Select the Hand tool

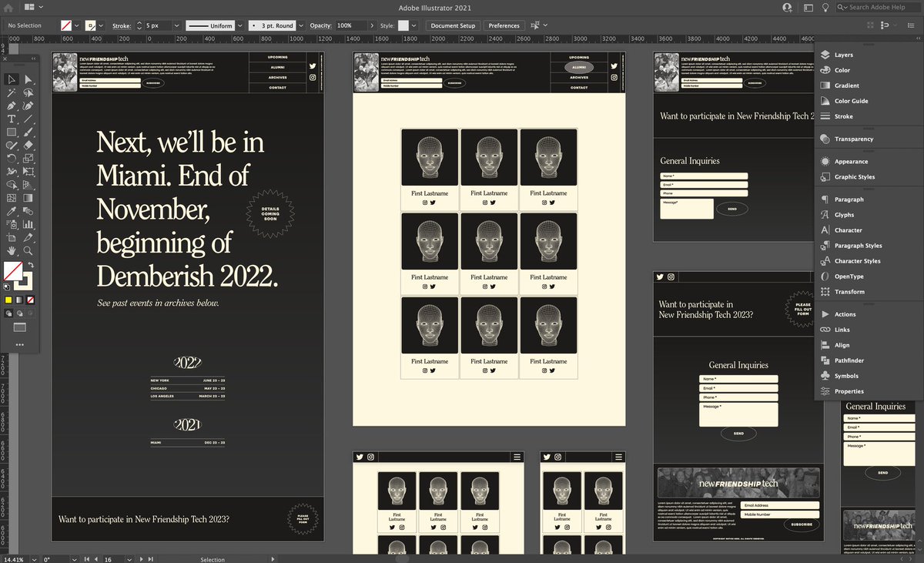click(x=12, y=250)
